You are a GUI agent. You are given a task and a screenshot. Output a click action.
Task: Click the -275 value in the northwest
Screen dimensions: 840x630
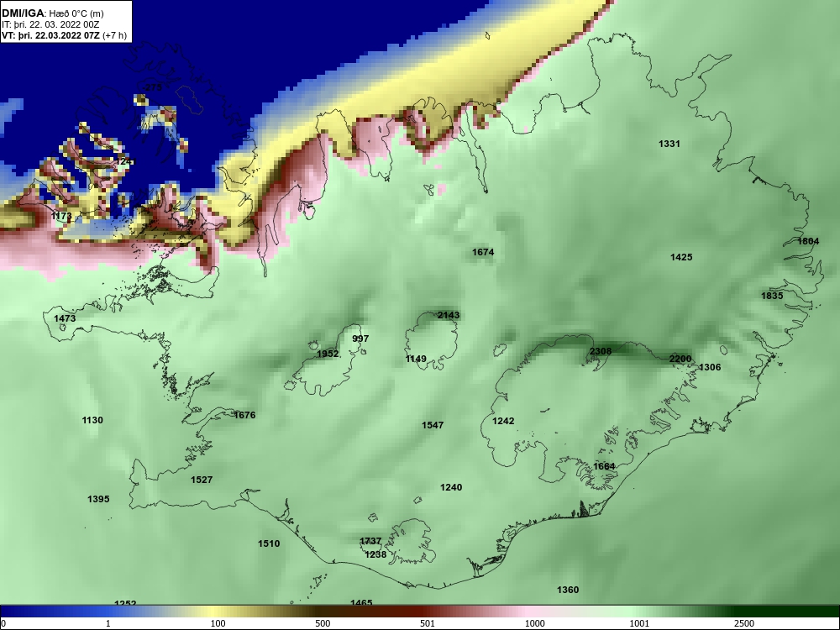(x=151, y=87)
